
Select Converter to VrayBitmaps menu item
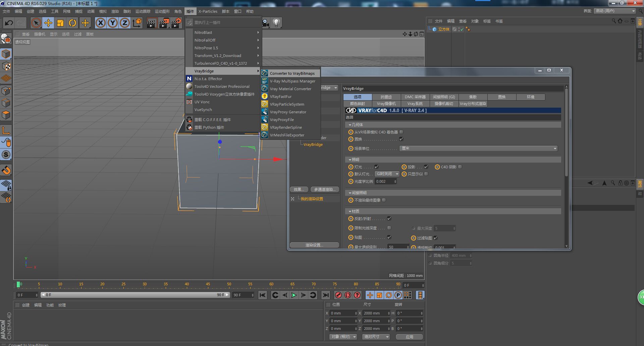tap(290, 73)
